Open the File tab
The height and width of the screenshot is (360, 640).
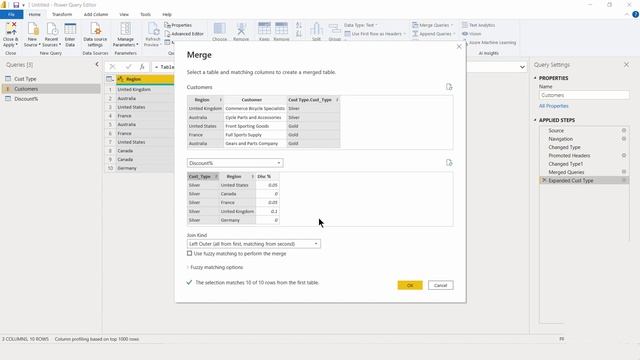tap(11, 14)
